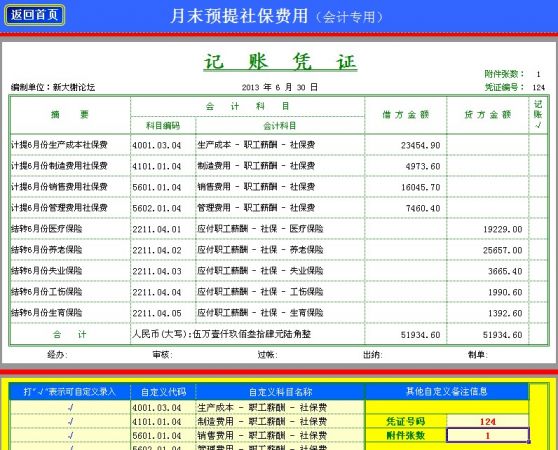Screen dimensions: 558x450
Task: Select the 附件张数 input cell showing 1
Action: [488, 435]
